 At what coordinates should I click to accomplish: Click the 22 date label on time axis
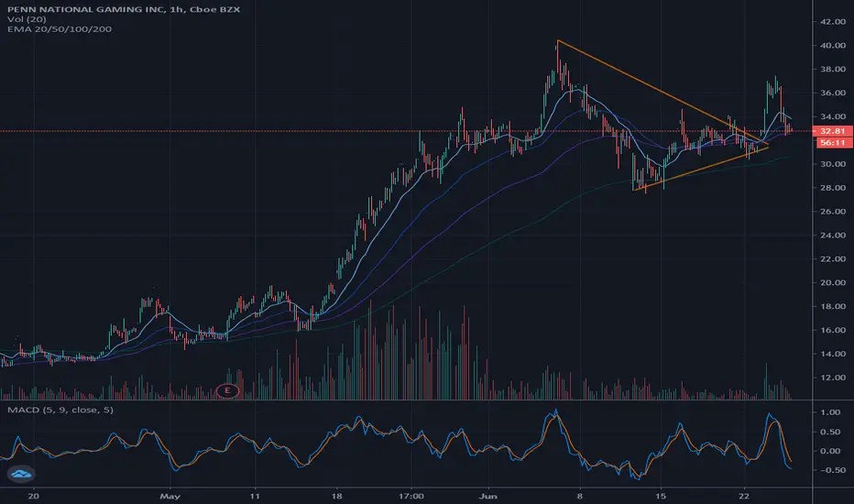coord(744,496)
